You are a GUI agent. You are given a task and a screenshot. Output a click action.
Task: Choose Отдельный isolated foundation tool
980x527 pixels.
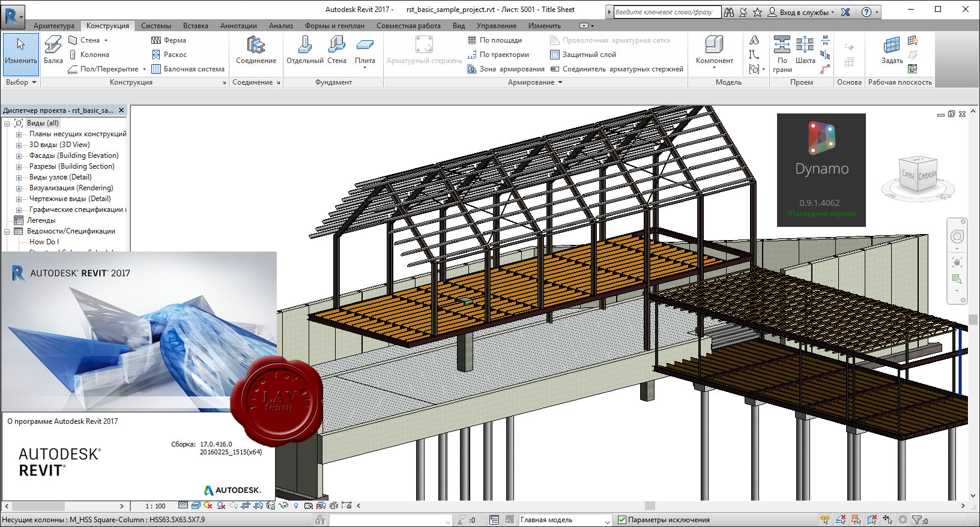click(x=304, y=50)
